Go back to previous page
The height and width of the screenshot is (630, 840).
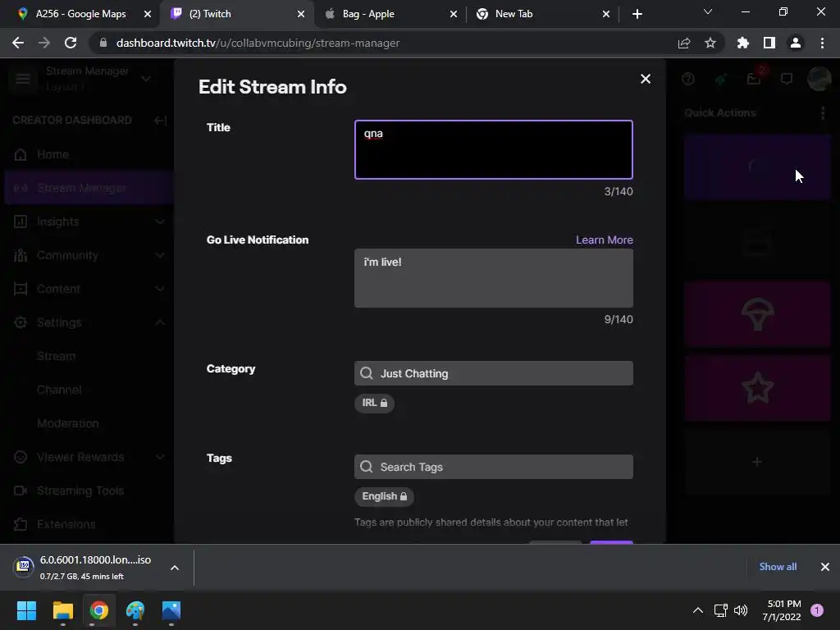[18, 43]
